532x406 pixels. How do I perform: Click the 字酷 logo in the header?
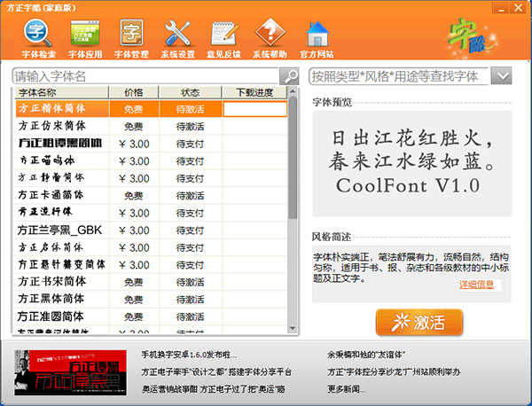pos(472,37)
